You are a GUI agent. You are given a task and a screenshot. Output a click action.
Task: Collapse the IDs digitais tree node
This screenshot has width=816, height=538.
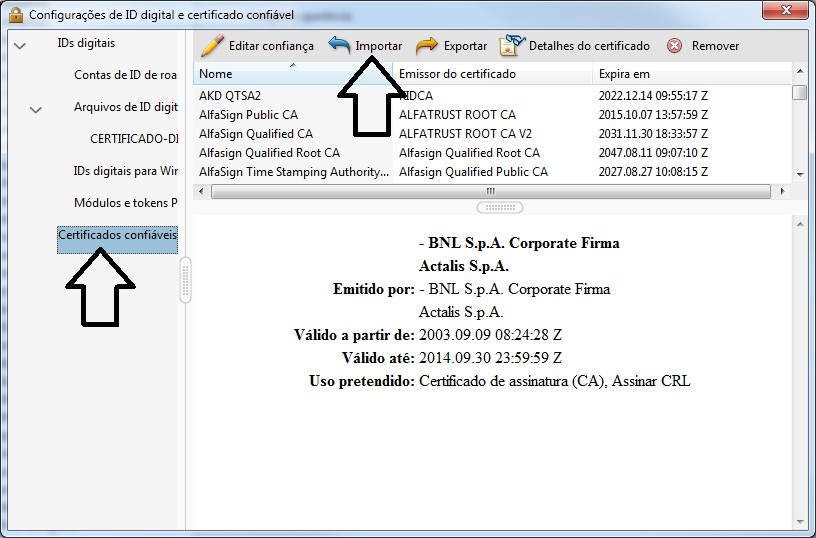point(19,46)
